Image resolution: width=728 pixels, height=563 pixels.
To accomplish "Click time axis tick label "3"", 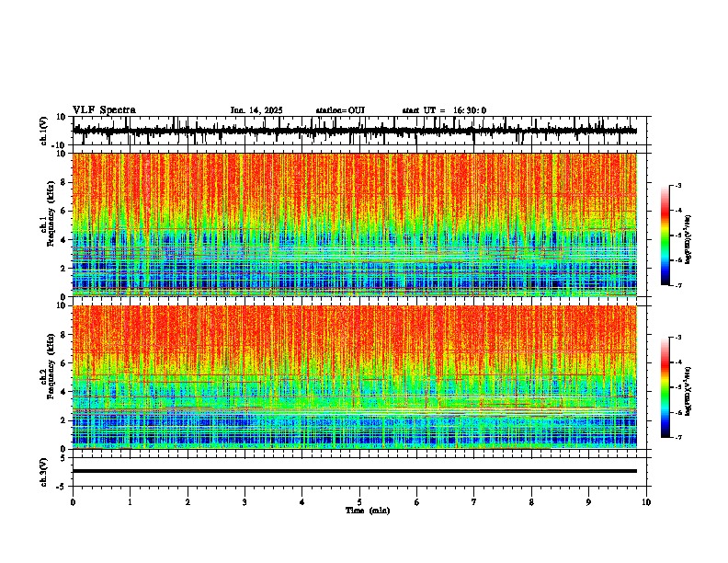I will tap(245, 502).
